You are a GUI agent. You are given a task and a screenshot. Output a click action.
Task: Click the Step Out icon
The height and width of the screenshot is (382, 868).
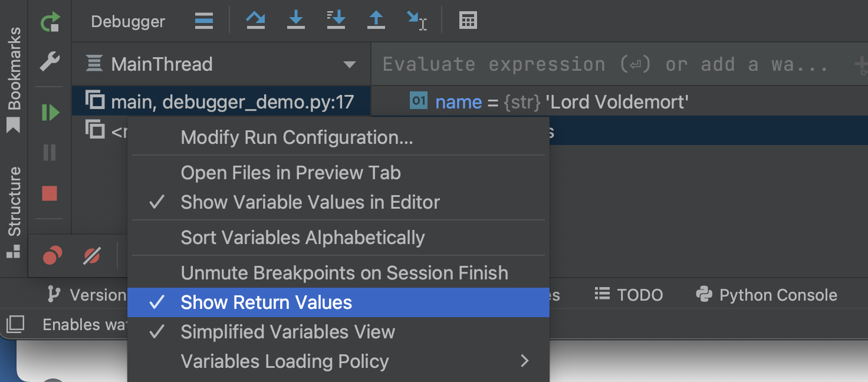point(376,20)
